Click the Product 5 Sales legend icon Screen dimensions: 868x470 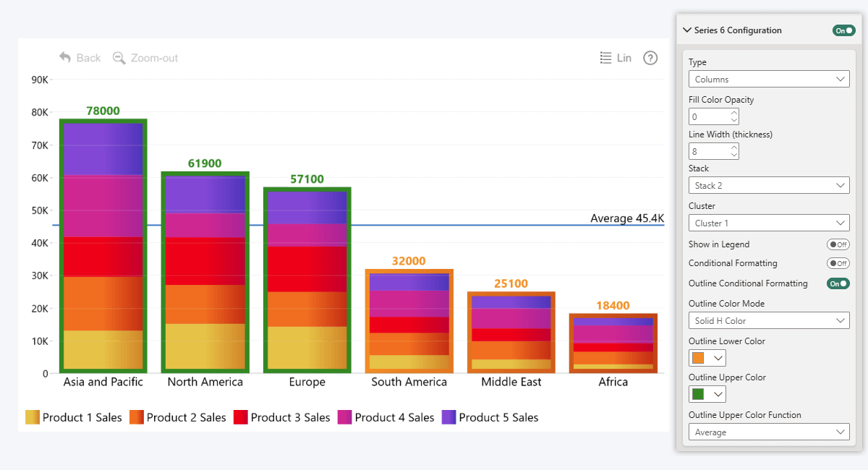449,417
